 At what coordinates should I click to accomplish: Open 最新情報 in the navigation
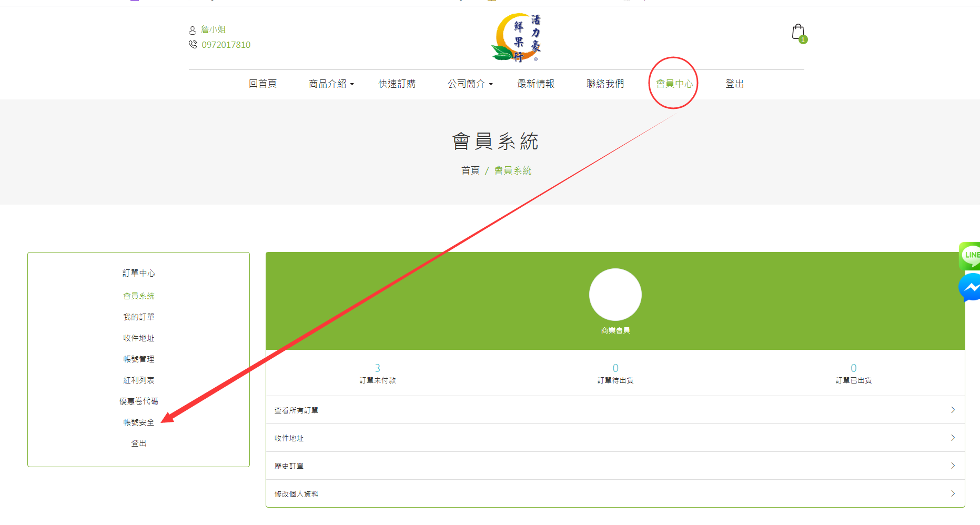[x=536, y=84]
